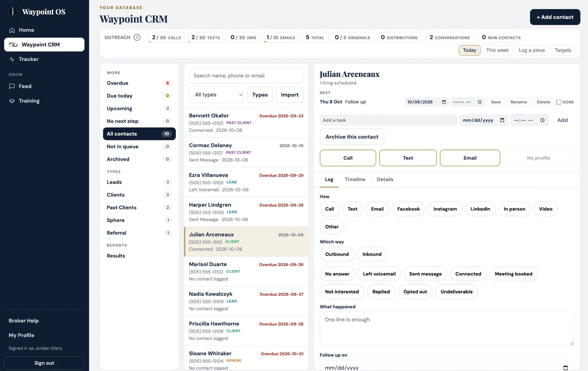Click the Feed chat bubble icon
Image resolution: width=588 pixels, height=371 pixels.
coord(12,86)
